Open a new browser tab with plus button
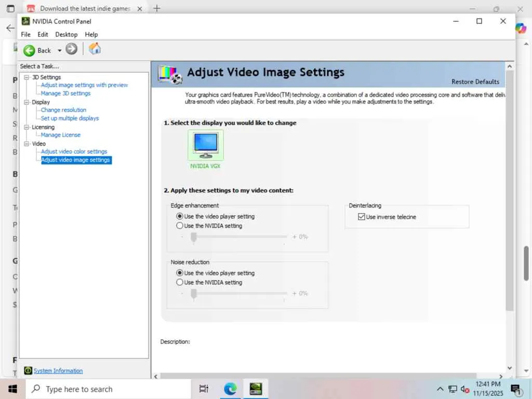The image size is (532, 399). point(157,8)
